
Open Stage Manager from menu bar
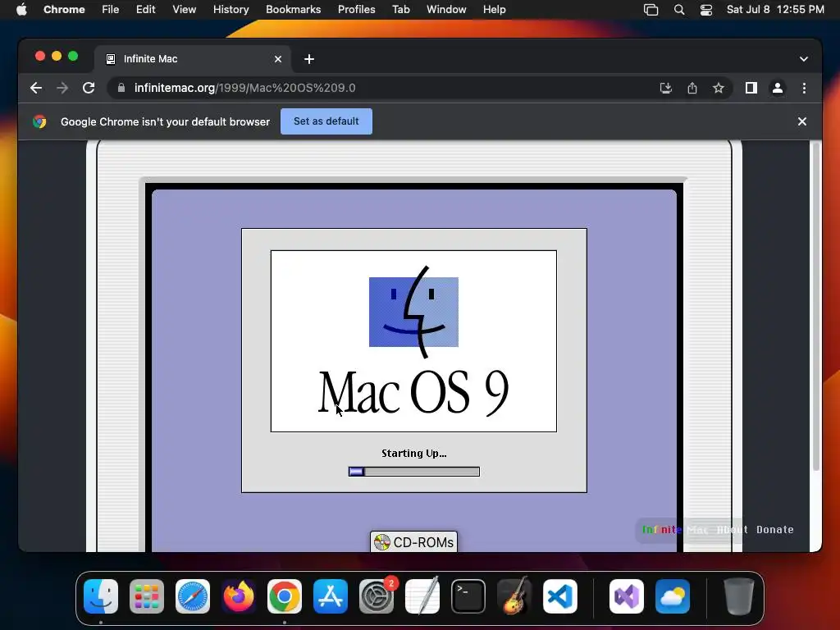point(651,10)
